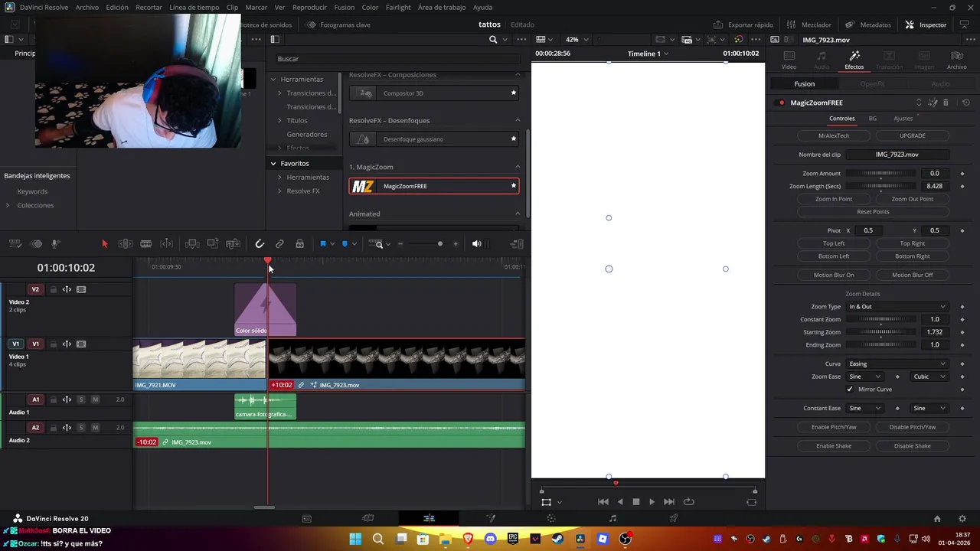The image size is (980, 551).
Task: Open the Timeline 1 name dropdown
Action: pyautogui.click(x=648, y=54)
